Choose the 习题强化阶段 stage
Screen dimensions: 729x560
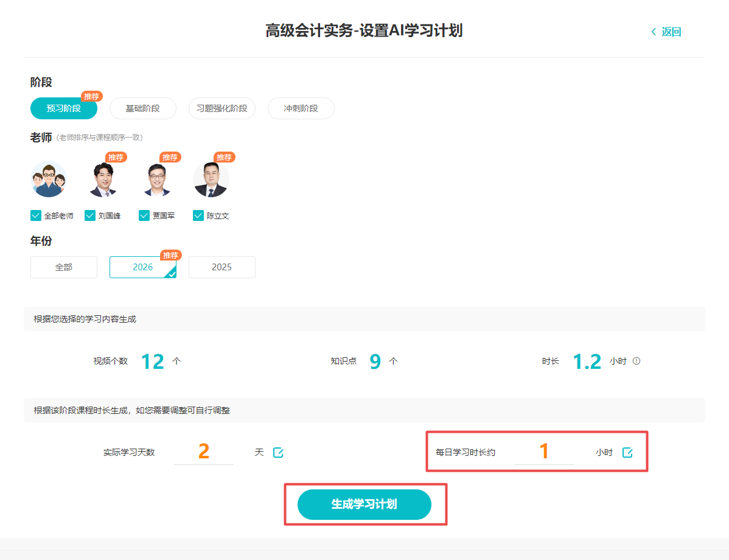pos(222,108)
